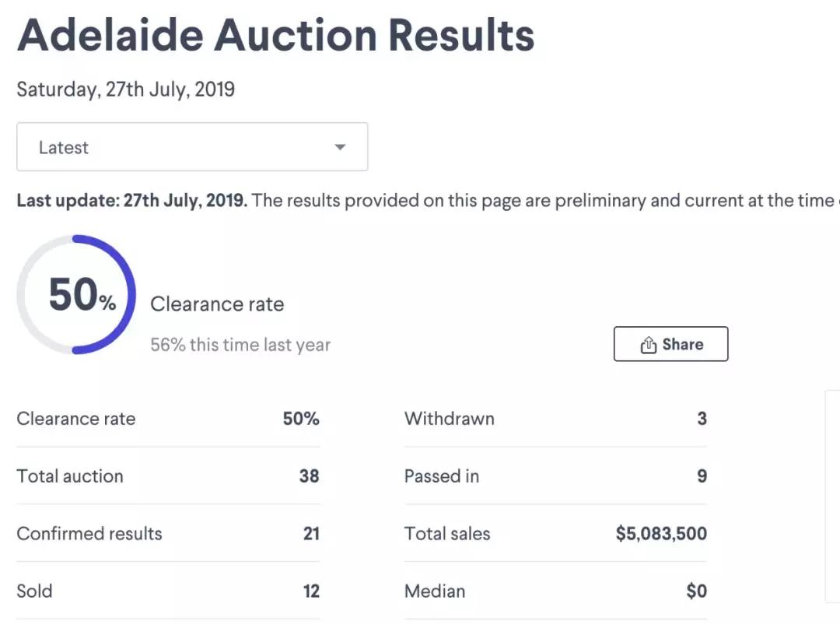Click the Sold row label
Viewport: 840px width, 625px height.
(34, 591)
